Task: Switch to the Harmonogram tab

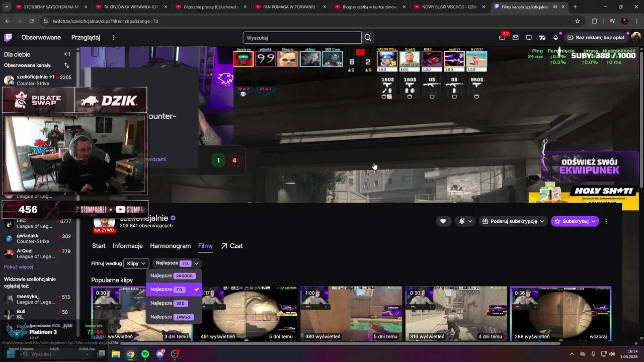Action: tap(170, 246)
